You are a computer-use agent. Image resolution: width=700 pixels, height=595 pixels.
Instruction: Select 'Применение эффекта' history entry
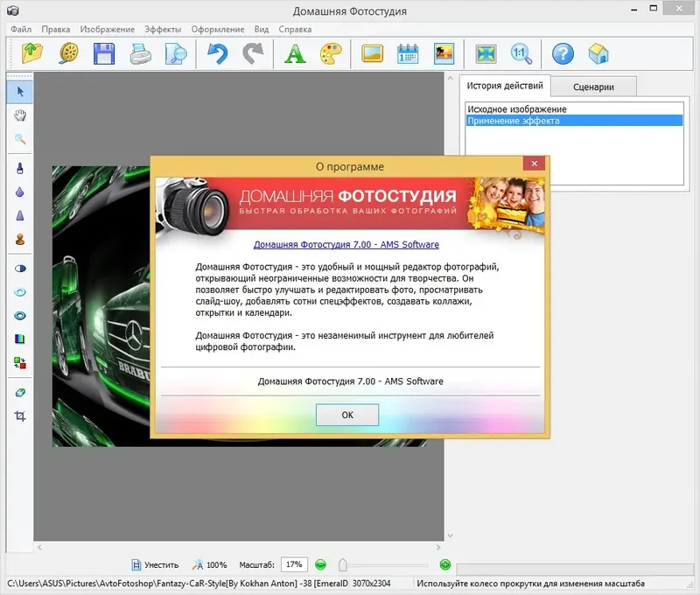(574, 121)
